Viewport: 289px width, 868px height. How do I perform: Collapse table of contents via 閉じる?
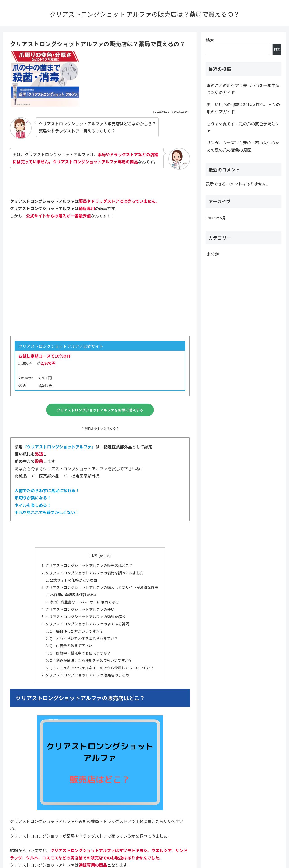click(105, 556)
